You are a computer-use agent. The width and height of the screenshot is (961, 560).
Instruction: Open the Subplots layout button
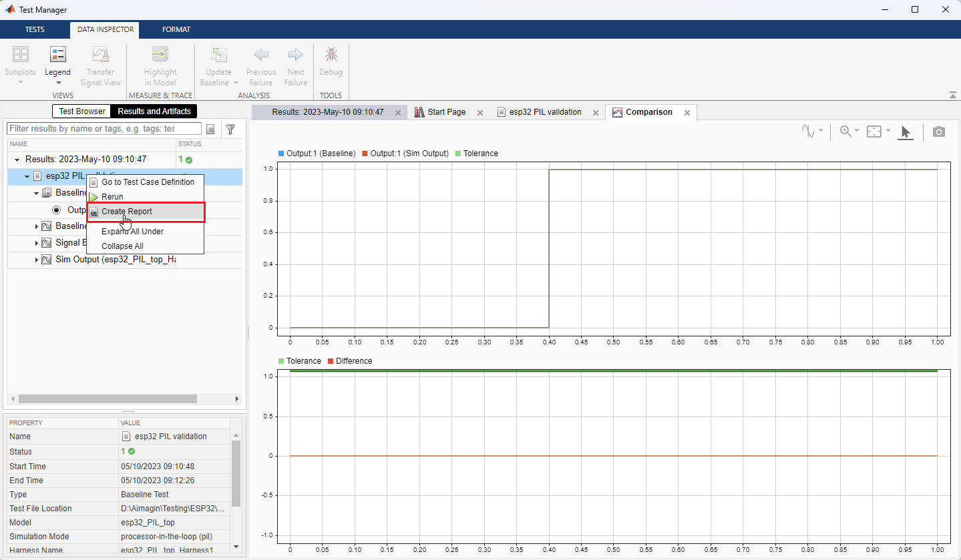(x=21, y=55)
